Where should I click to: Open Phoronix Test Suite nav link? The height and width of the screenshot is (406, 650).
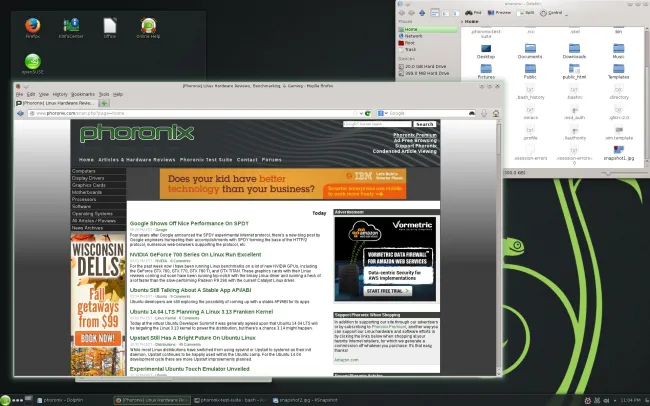click(206, 160)
